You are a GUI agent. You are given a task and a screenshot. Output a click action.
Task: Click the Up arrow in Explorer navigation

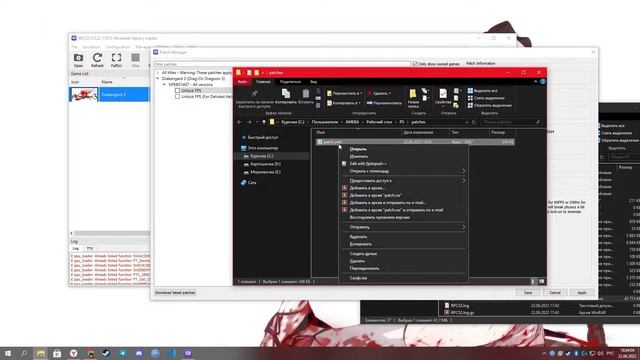point(264,122)
